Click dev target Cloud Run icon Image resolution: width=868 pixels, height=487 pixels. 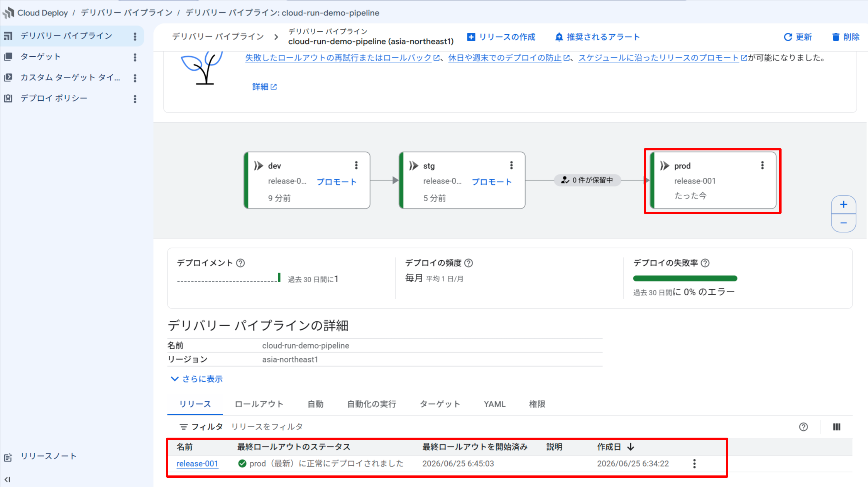coord(258,166)
